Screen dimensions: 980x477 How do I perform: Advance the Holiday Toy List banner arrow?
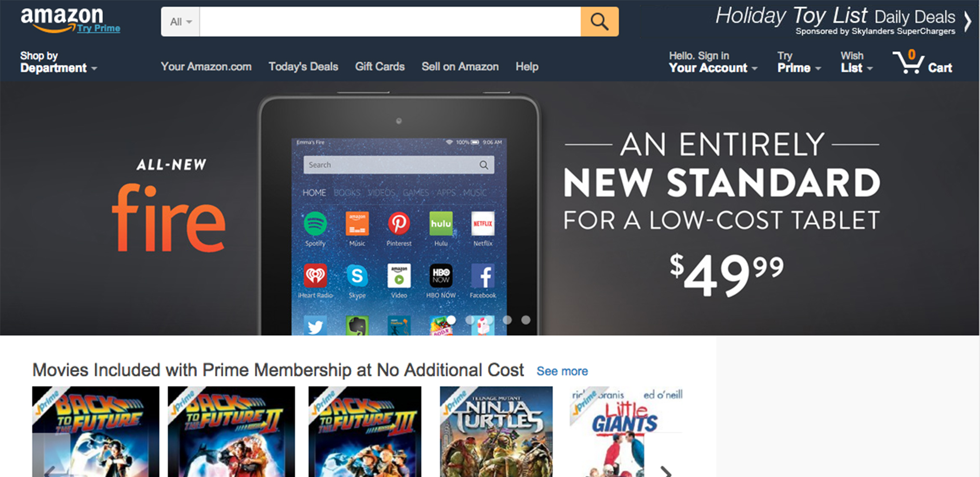click(x=968, y=22)
